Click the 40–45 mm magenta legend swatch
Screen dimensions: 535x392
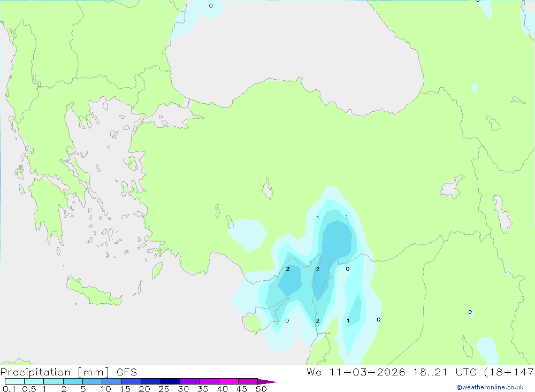click(x=228, y=381)
